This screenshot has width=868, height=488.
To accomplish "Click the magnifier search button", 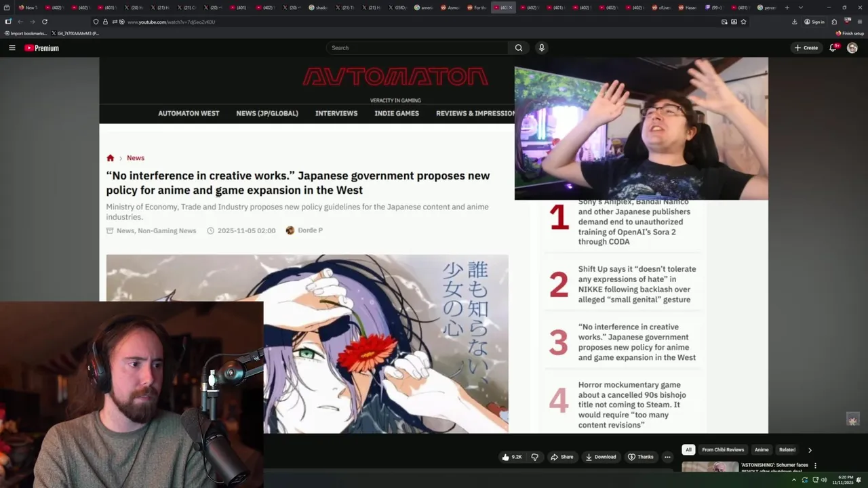I will (519, 47).
